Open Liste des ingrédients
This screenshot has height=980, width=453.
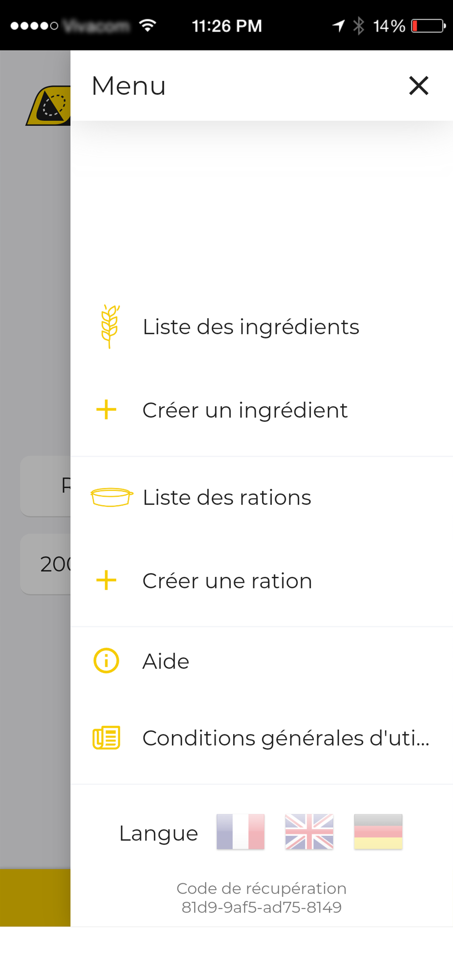[251, 327]
